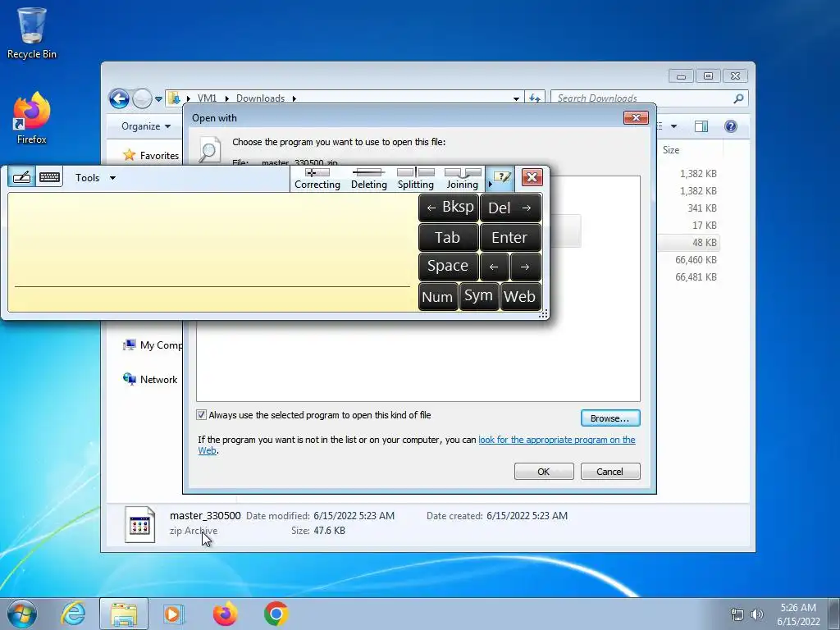Tap the left arrow key
Viewport: 840px width, 630px height.
click(494, 267)
